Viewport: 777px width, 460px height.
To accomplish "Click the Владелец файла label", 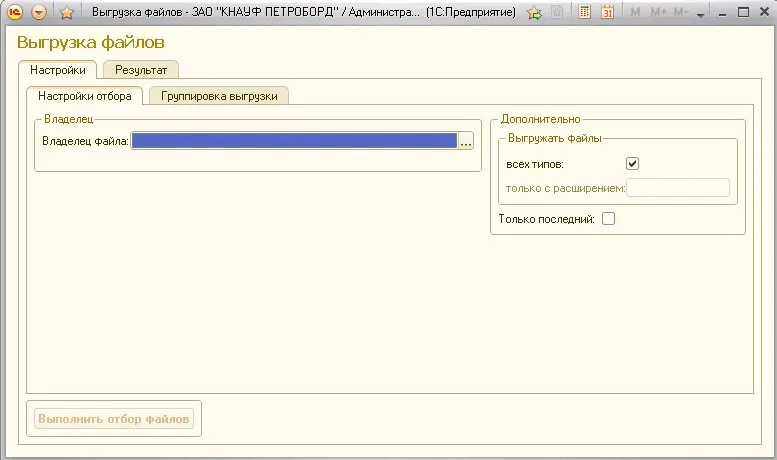I will click(x=85, y=141).
